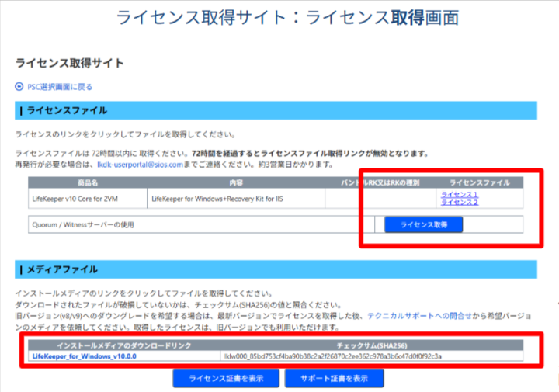559x392 pixels.
Task: Click the ライセンス証書を表示 button
Action: [x=226, y=379]
